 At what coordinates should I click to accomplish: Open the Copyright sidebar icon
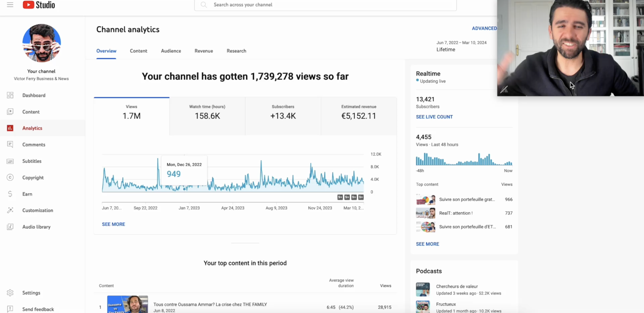pyautogui.click(x=10, y=177)
